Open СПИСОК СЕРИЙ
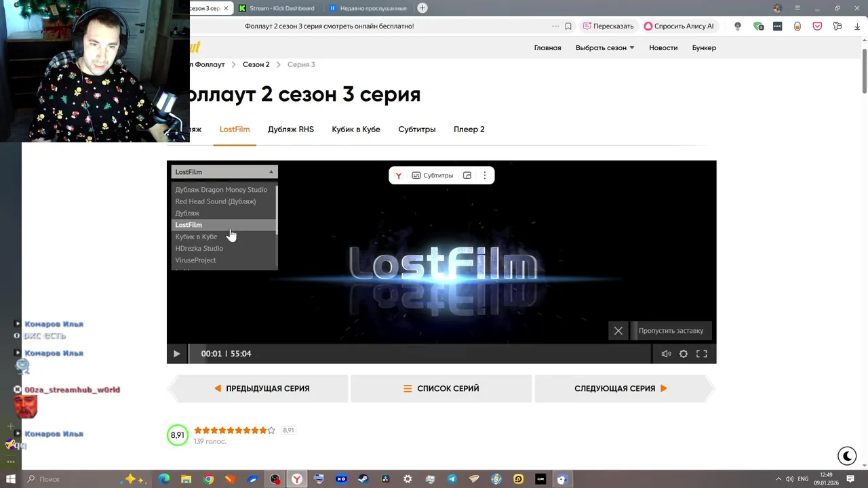 441,388
